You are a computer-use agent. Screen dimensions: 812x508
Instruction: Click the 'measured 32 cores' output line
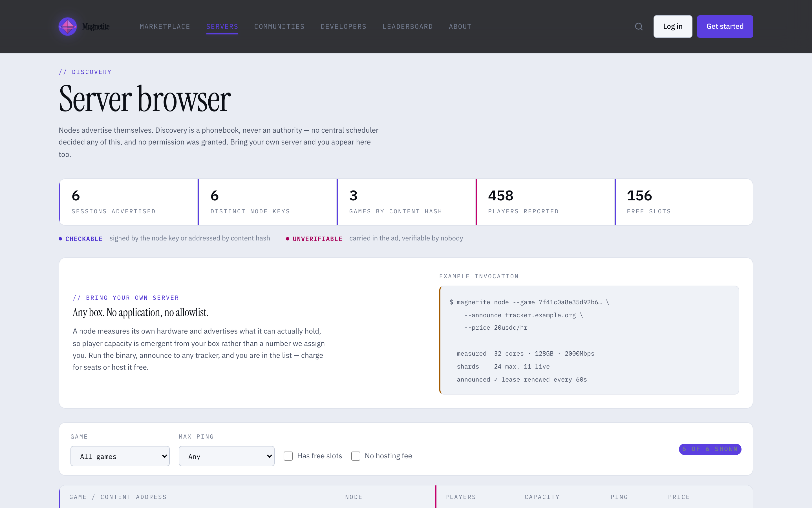(x=526, y=353)
